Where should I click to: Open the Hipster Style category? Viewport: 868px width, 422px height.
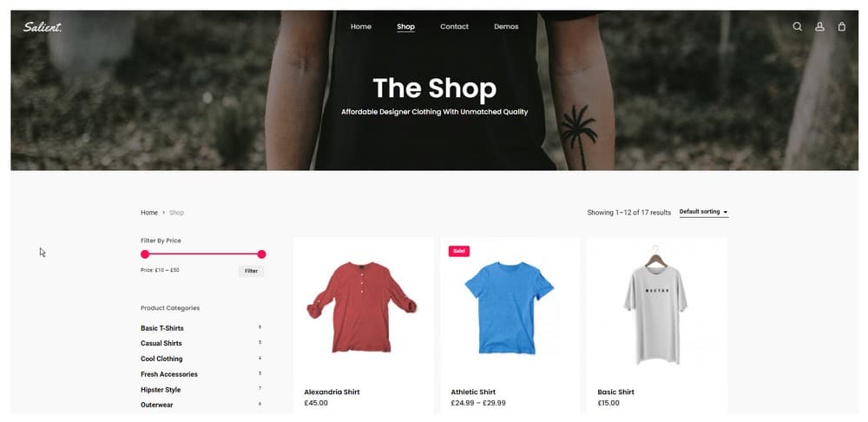(161, 390)
